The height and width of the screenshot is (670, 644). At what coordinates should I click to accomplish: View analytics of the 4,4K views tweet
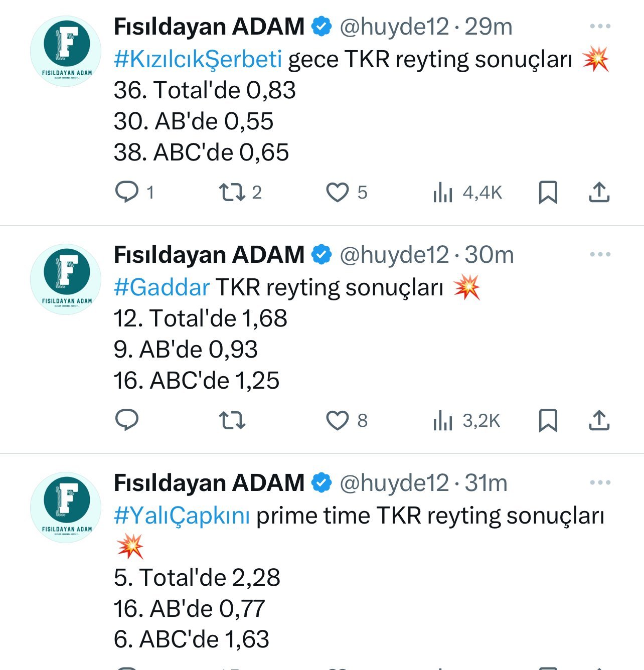pyautogui.click(x=443, y=193)
